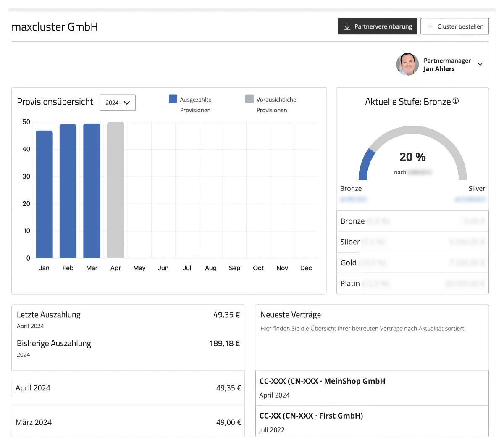504x445 pixels.
Task: Open contract CC-XX First GmbH
Action: tap(372, 421)
